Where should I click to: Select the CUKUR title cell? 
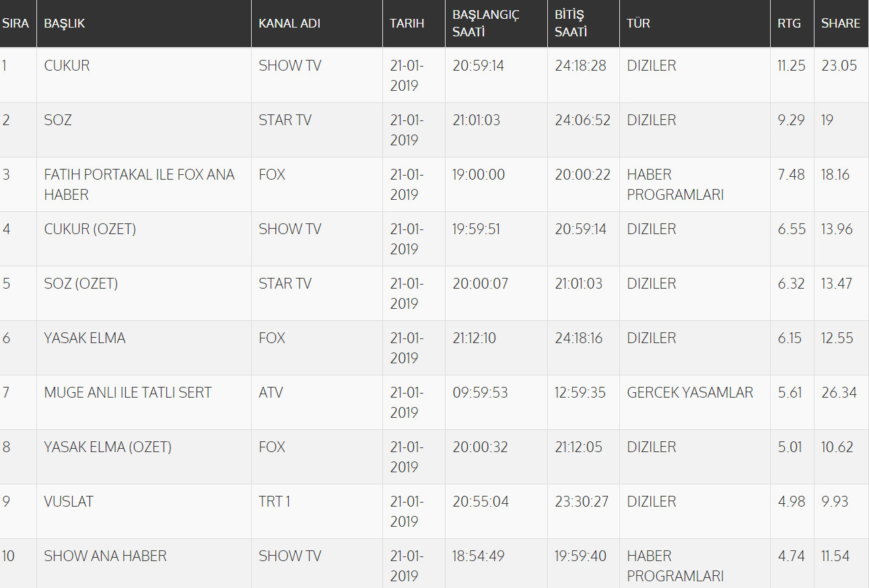[x=67, y=66]
